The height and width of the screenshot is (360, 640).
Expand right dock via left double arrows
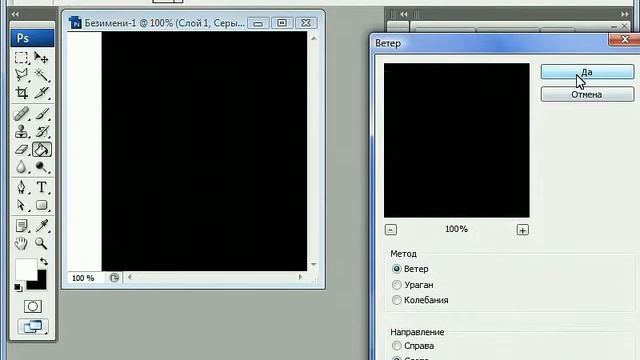[404, 14]
